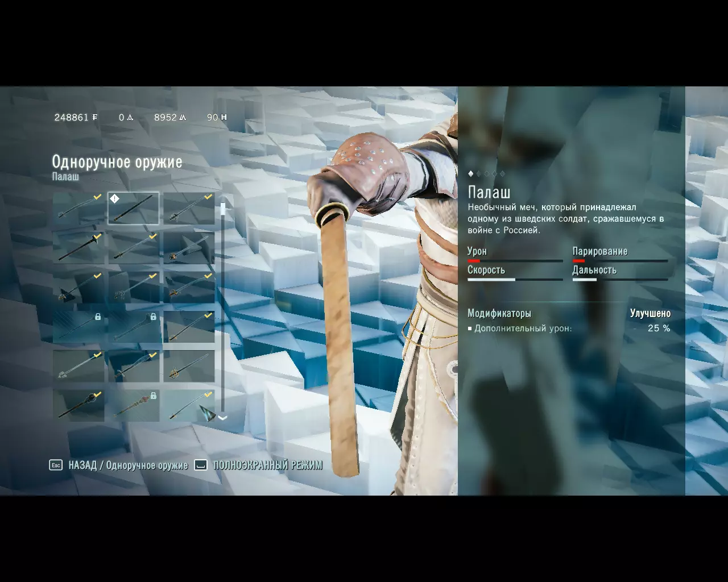The width and height of the screenshot is (728, 582).
Task: Choose the sword in the fourth row, third column
Action: tap(189, 327)
